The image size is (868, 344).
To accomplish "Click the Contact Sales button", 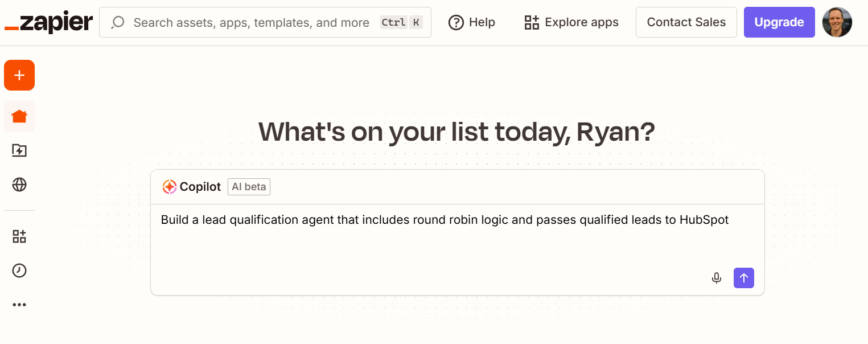I will (686, 22).
